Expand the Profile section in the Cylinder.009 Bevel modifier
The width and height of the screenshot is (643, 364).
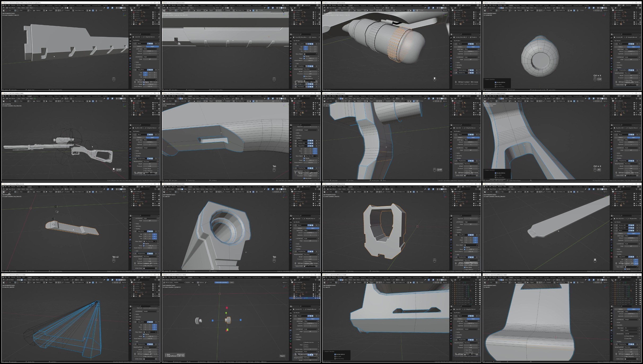pyautogui.click(x=618, y=63)
